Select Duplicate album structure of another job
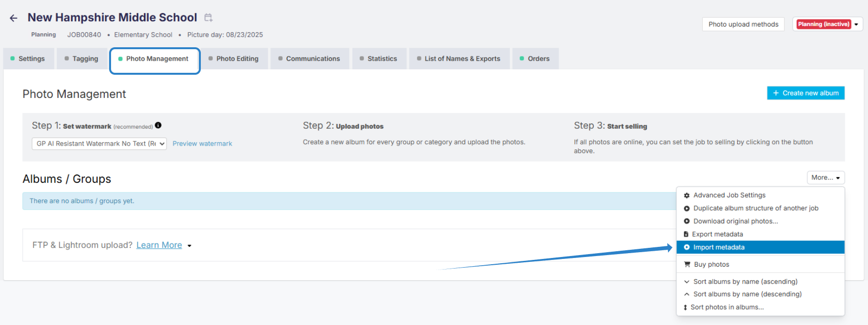868x325 pixels. [x=760, y=208]
